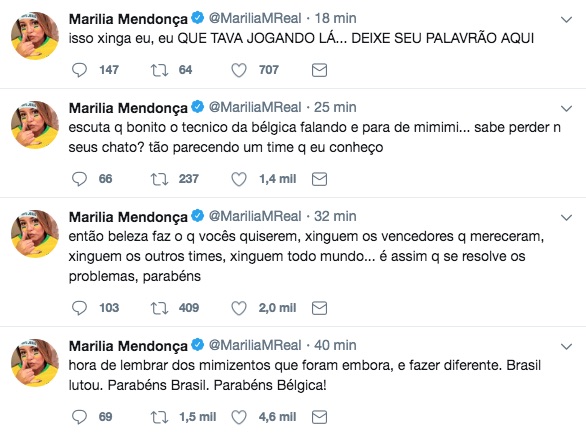Retweet the 'DEIXE SEU PALAVRÃO AQUI' tweet
The image size is (586, 434).
(x=159, y=70)
